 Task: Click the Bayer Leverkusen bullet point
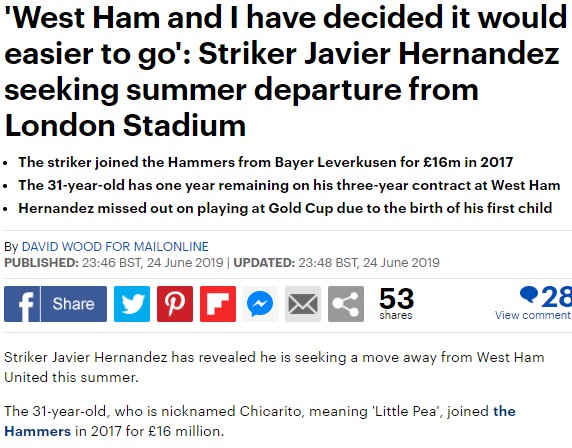pos(266,162)
